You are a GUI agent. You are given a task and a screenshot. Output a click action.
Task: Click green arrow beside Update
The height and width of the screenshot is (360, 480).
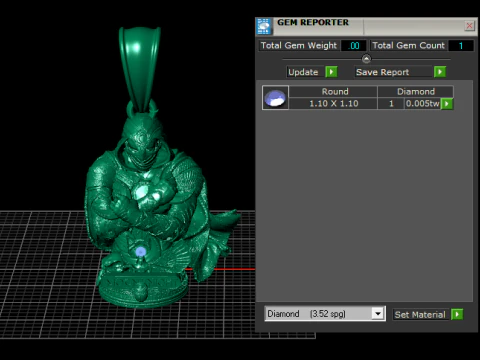pos(331,72)
